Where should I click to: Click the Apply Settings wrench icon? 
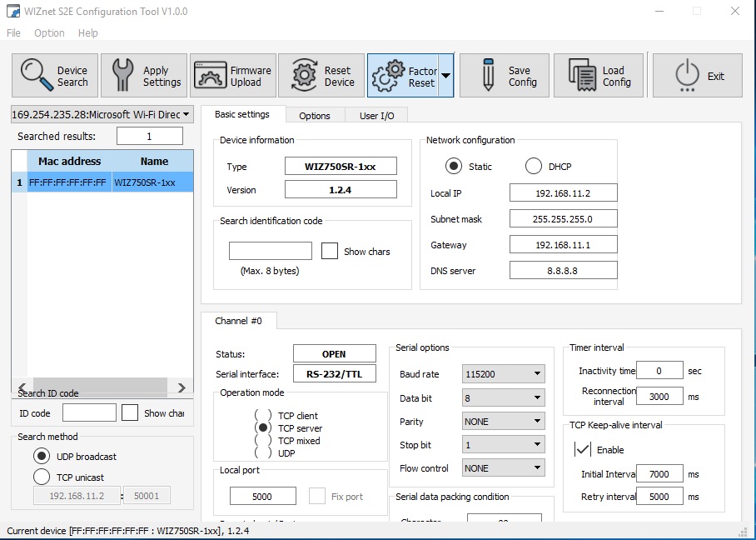click(x=123, y=75)
